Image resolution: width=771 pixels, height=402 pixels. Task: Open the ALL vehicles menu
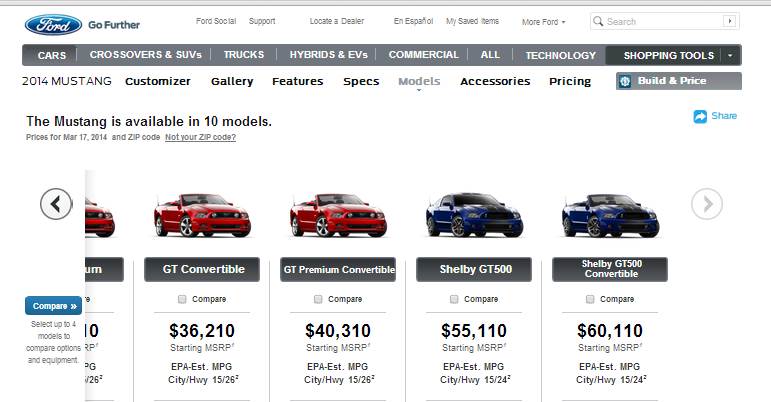pyautogui.click(x=490, y=55)
